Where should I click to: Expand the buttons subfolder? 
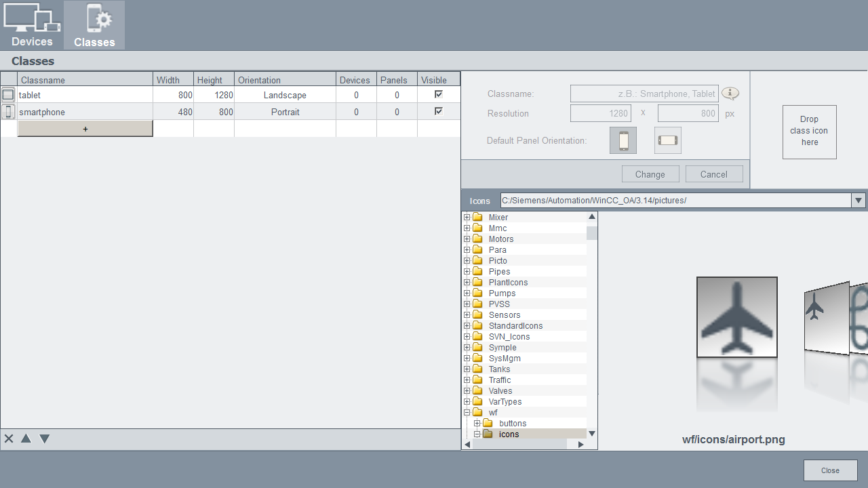pyautogui.click(x=477, y=424)
